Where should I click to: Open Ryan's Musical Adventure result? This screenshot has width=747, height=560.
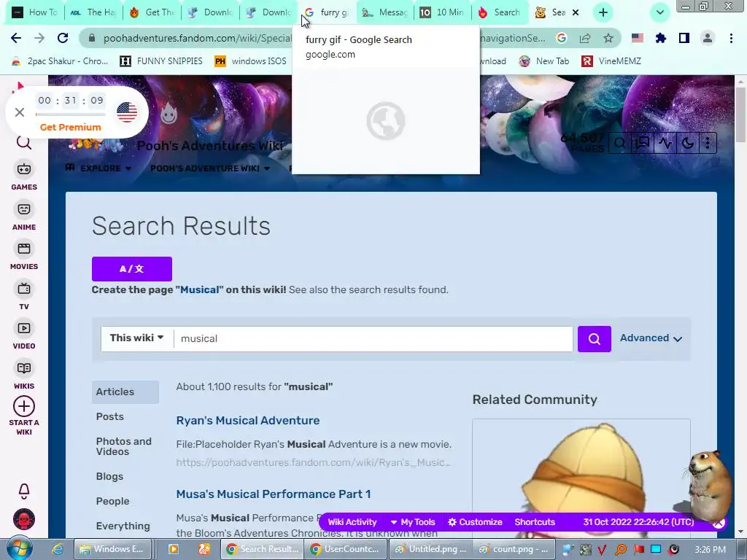pyautogui.click(x=248, y=421)
